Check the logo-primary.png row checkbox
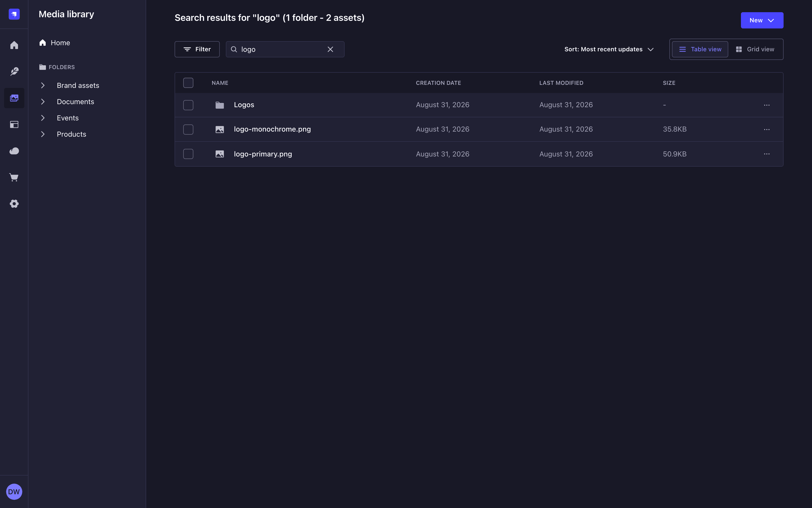812x508 pixels. coord(188,154)
